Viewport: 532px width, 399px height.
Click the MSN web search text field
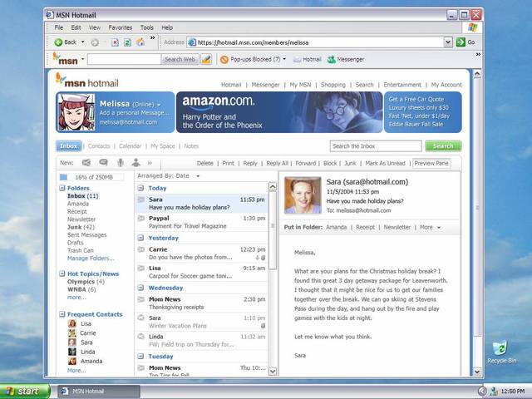tap(124, 59)
